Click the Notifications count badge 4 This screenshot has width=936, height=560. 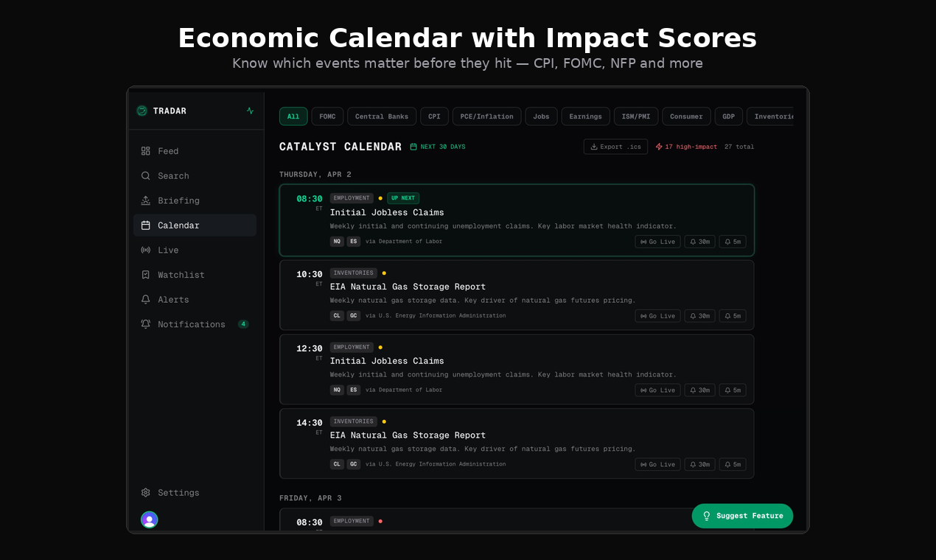point(243,324)
